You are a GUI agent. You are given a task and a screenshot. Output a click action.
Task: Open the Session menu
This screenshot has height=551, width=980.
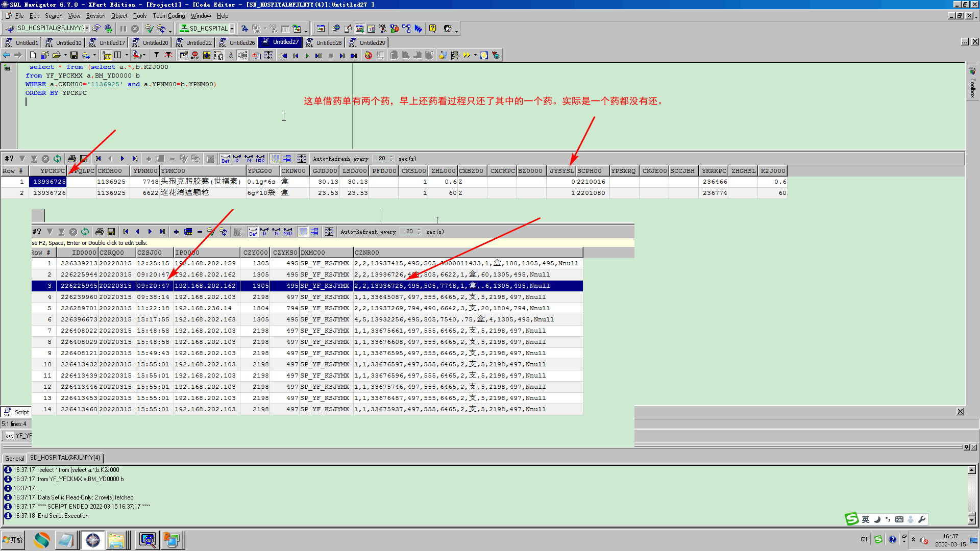click(95, 16)
